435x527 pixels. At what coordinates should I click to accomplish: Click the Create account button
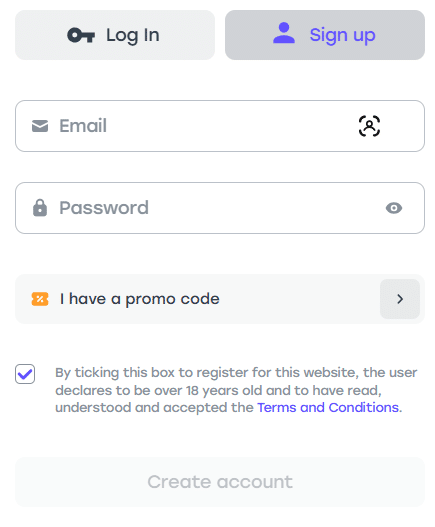[220, 482]
